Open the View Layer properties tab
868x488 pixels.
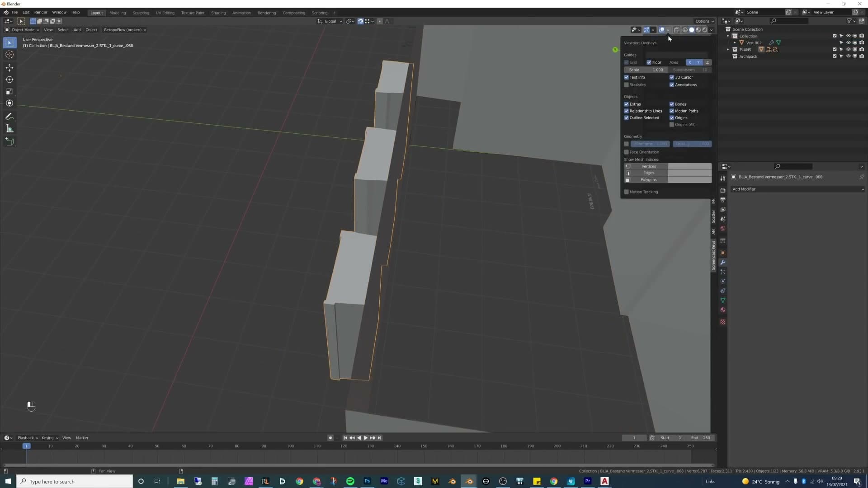[x=723, y=209]
